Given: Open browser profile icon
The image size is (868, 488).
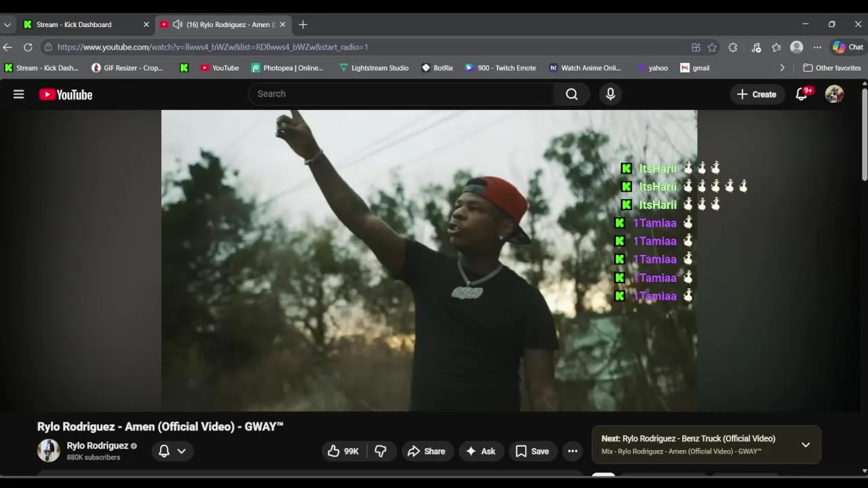Looking at the screenshot, I should point(797,47).
